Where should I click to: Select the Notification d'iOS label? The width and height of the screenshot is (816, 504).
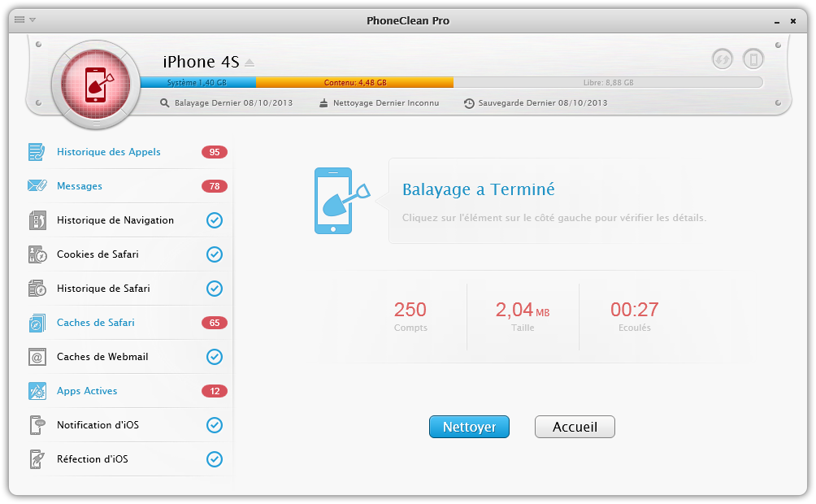tap(98, 425)
